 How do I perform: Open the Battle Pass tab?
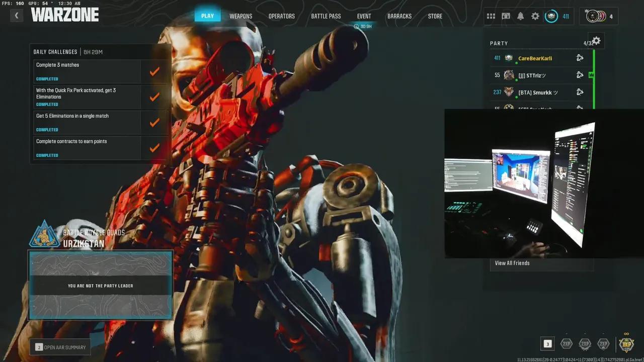[326, 16]
